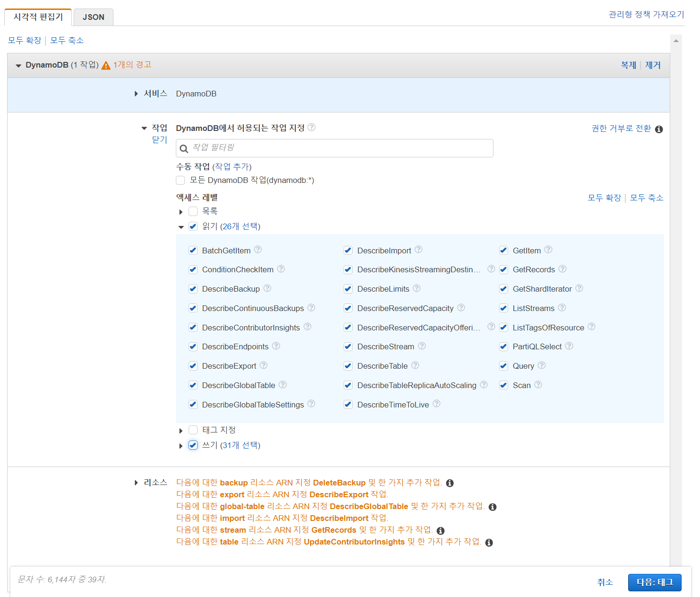Click help icon next to Scan
Screen dimensions: 700x597
coord(538,385)
